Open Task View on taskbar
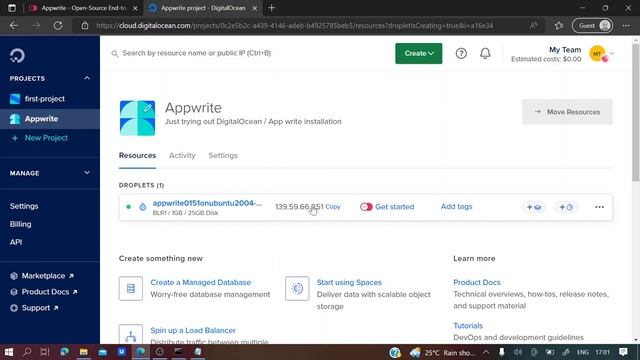This screenshot has width=640, height=360. (45, 352)
